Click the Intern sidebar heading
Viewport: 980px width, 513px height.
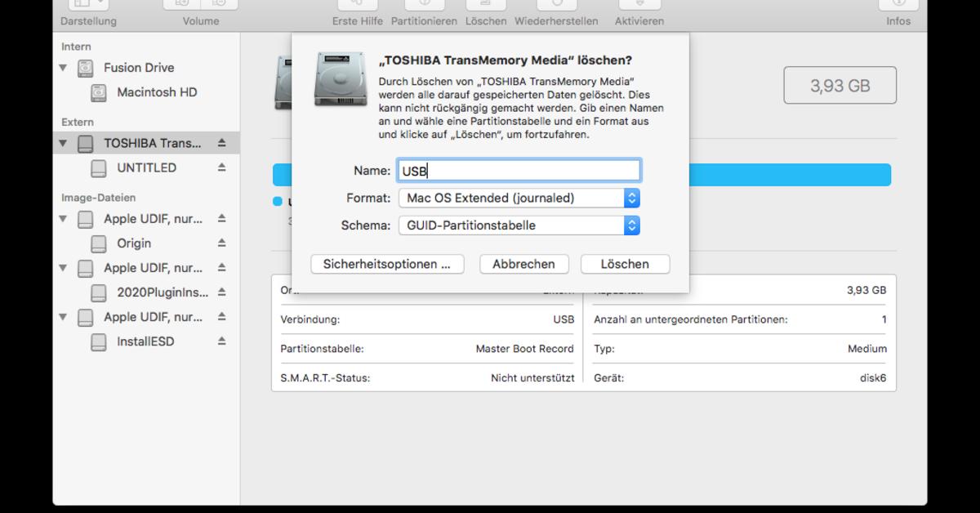point(76,47)
